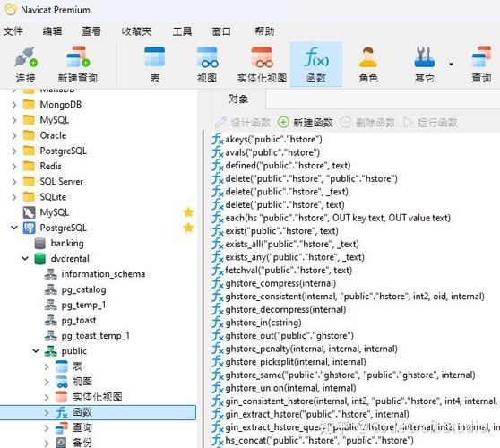Screen dimensions: 500x448
Task: Select the 查询 node in tree
Action: 82,427
